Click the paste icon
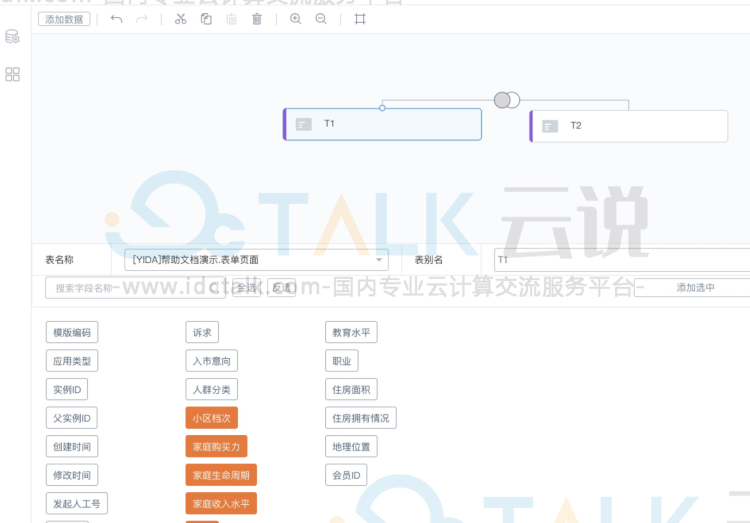The width and height of the screenshot is (750, 523). (232, 19)
